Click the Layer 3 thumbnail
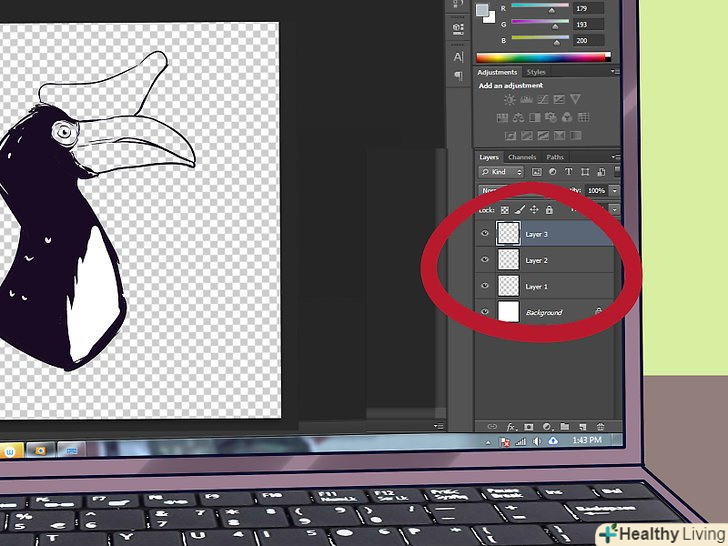The width and height of the screenshot is (728, 546). coord(508,233)
